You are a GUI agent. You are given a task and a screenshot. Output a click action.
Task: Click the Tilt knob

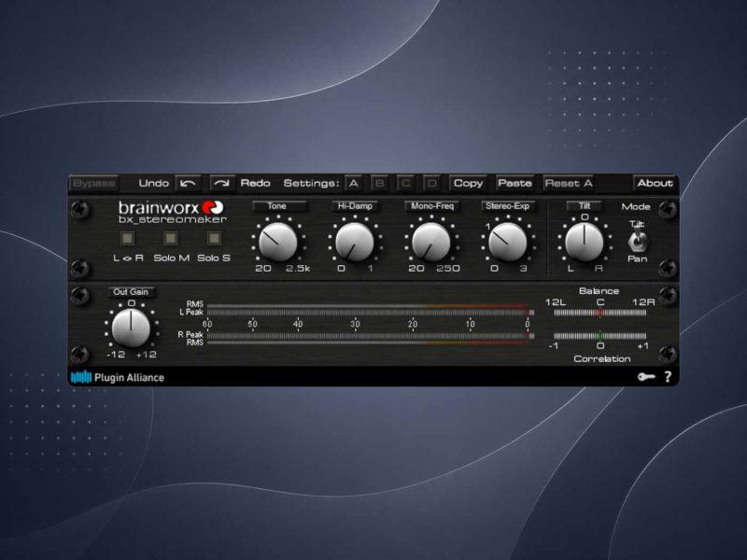click(x=585, y=242)
